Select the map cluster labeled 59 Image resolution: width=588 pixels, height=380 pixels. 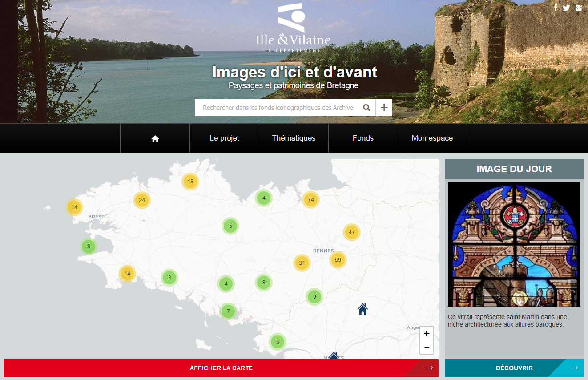pyautogui.click(x=338, y=260)
